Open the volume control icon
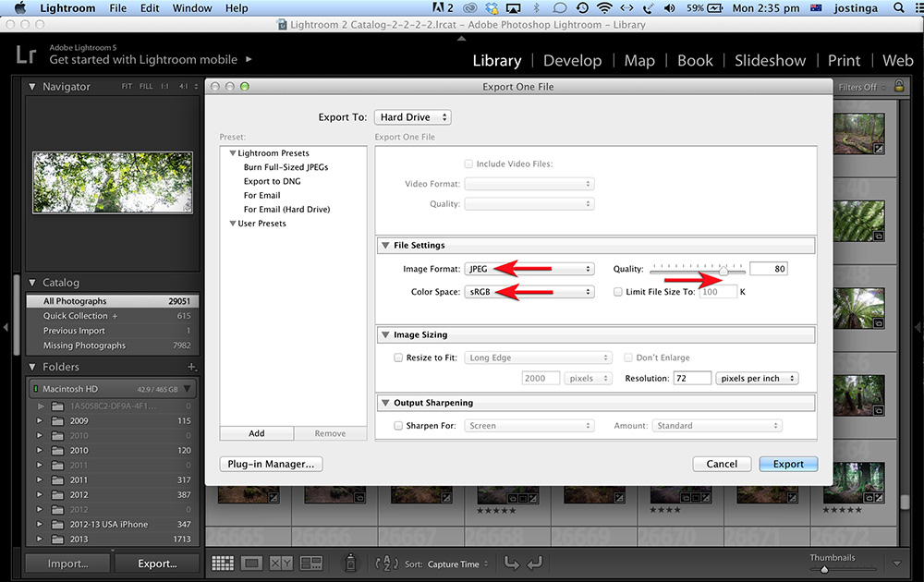The width and height of the screenshot is (924, 582). (x=669, y=7)
